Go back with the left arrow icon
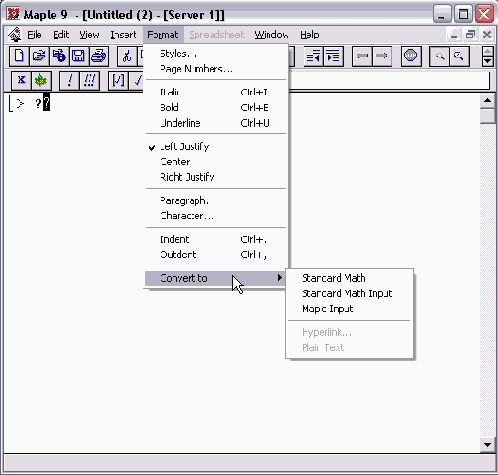 click(x=362, y=56)
